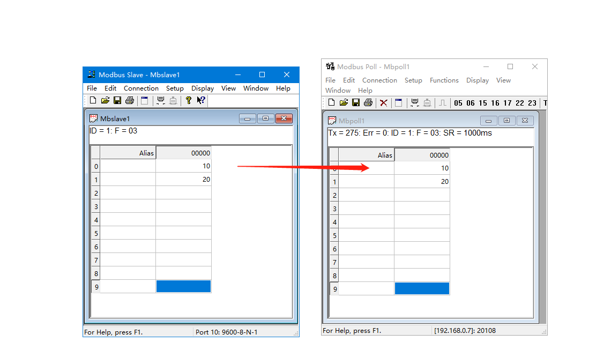
Task: Click the red X delete icon in Modbus Poll
Action: tap(383, 103)
